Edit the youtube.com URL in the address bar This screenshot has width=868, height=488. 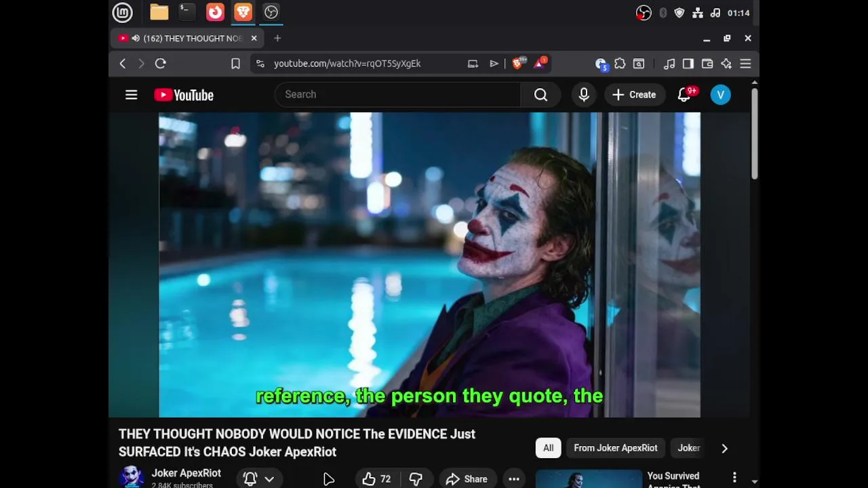(347, 64)
